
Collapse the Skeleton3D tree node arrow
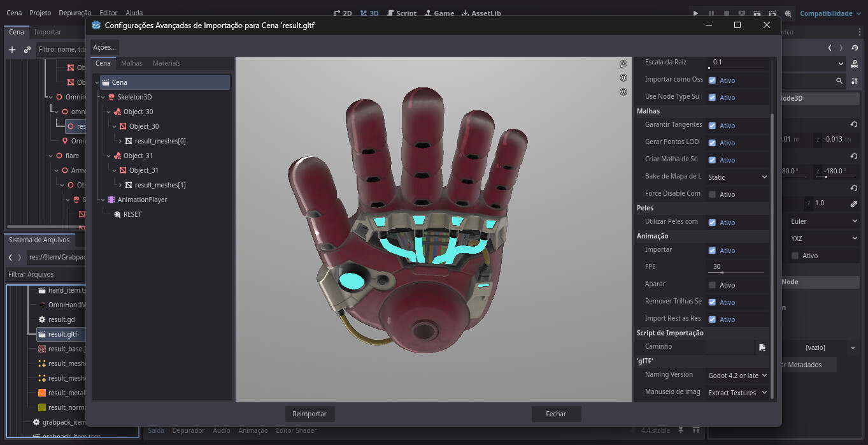point(103,97)
